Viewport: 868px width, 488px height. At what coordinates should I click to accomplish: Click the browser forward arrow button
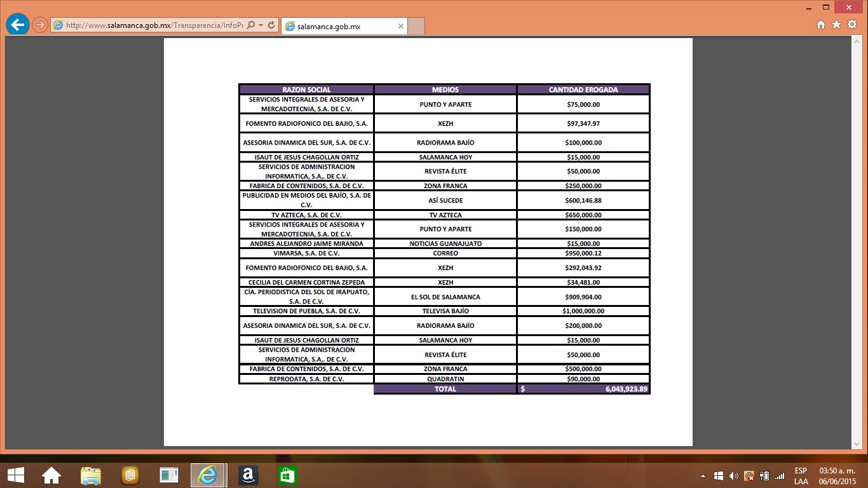coord(40,25)
